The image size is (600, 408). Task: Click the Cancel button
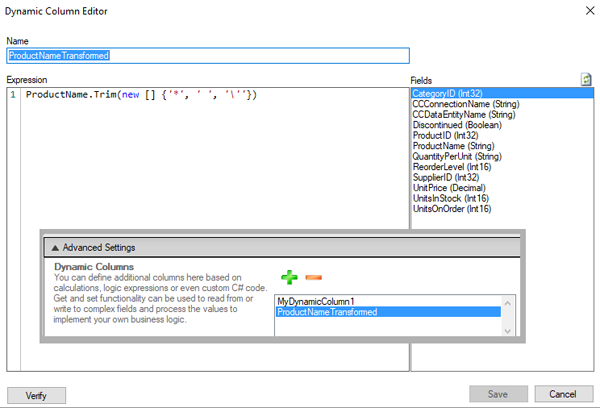(x=563, y=394)
